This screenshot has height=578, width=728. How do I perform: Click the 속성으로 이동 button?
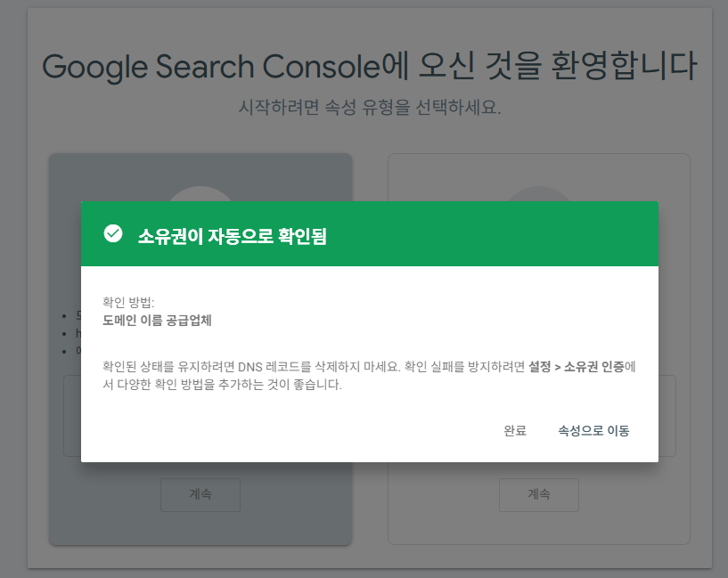click(x=593, y=430)
